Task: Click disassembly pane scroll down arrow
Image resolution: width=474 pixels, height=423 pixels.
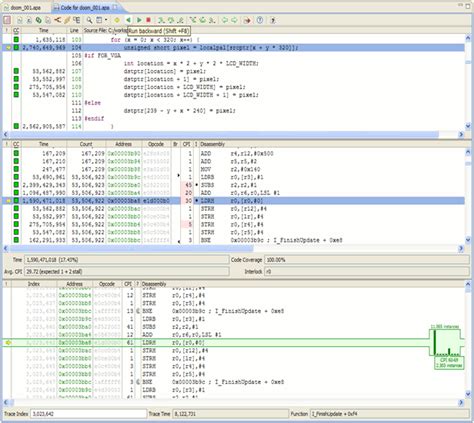Action: click(468, 240)
